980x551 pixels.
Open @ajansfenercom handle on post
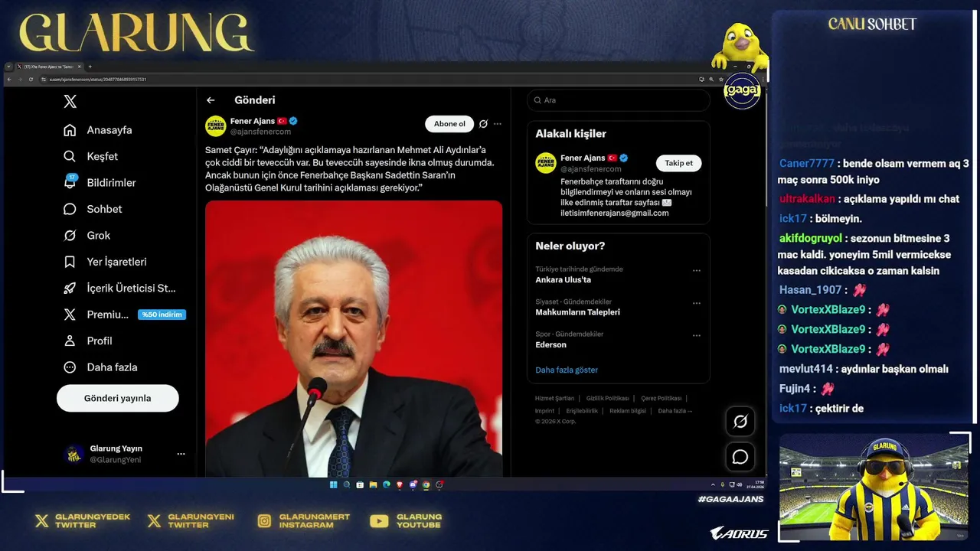point(261,132)
